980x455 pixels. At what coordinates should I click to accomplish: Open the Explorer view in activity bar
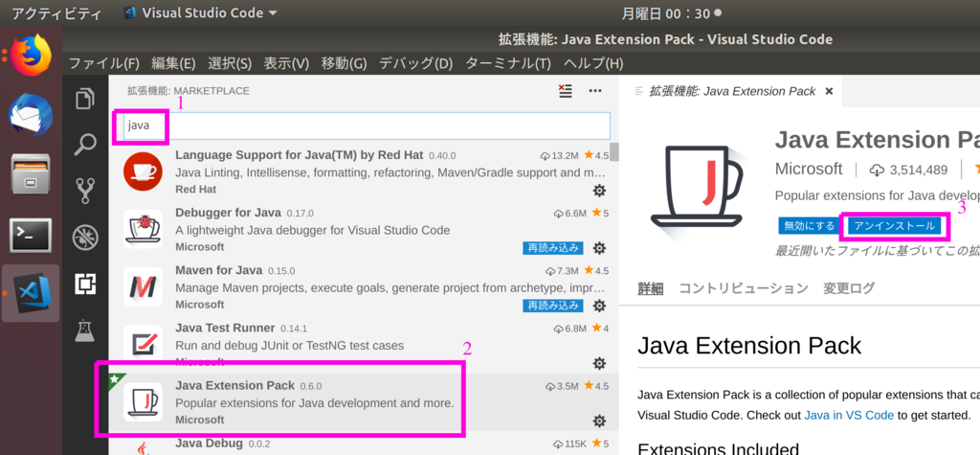click(x=85, y=99)
